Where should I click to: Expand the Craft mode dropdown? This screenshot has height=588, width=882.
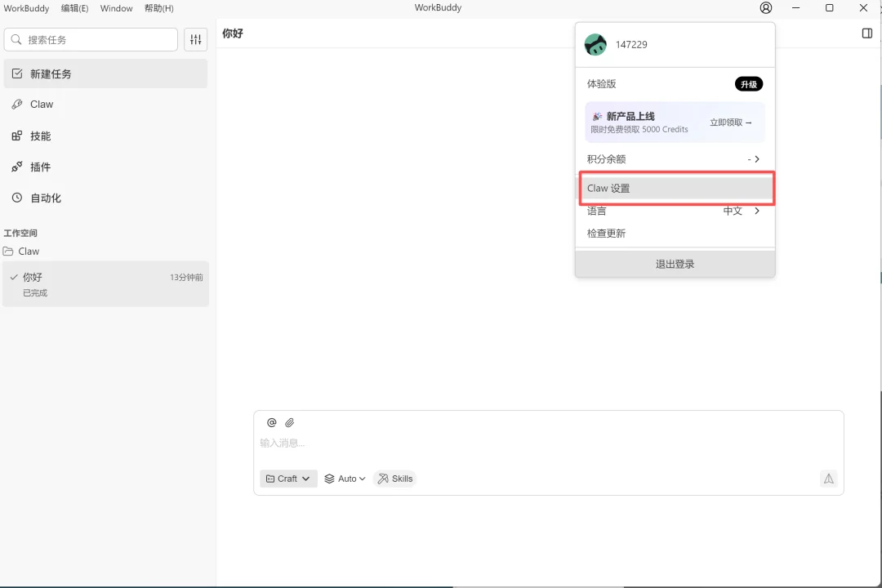[x=288, y=479]
